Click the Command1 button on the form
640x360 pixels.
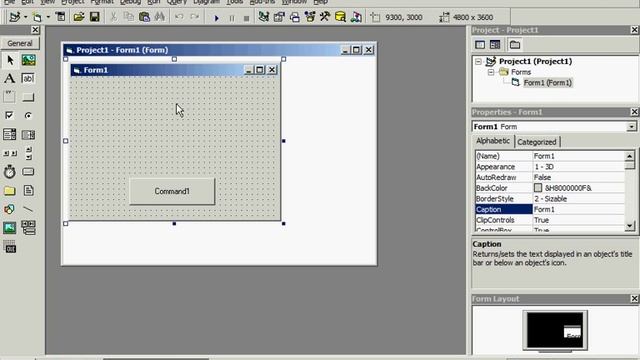[172, 191]
